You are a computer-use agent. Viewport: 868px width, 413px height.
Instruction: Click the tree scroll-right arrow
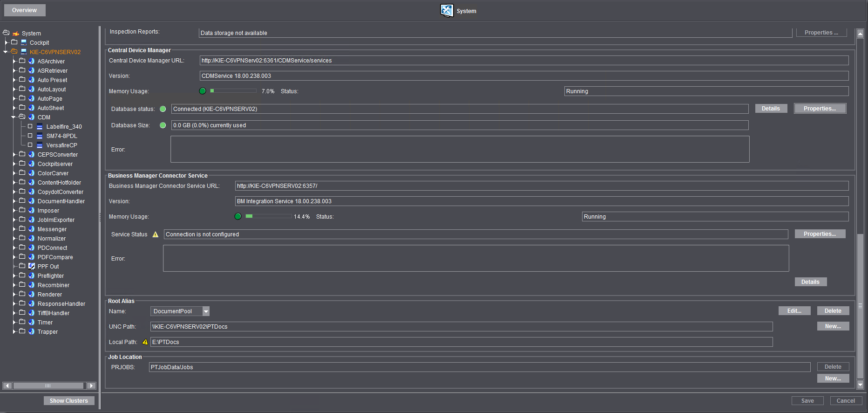pyautogui.click(x=92, y=385)
